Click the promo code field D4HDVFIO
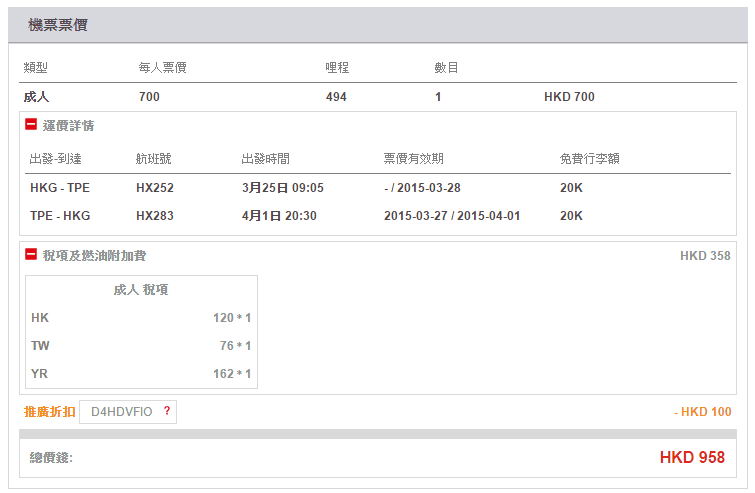This screenshot has width=755, height=493. pyautogui.click(x=121, y=412)
